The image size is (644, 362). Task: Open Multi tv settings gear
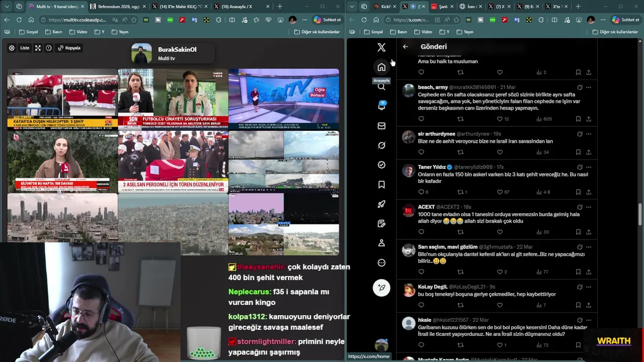pyautogui.click(x=12, y=48)
